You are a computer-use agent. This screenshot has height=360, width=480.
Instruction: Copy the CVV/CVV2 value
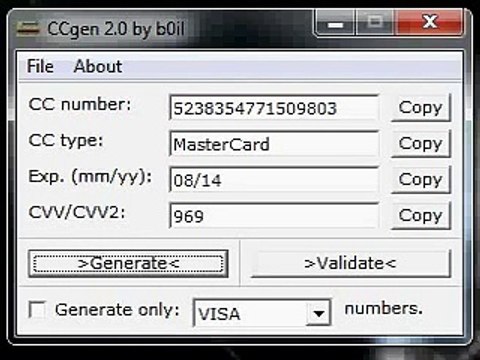point(421,216)
